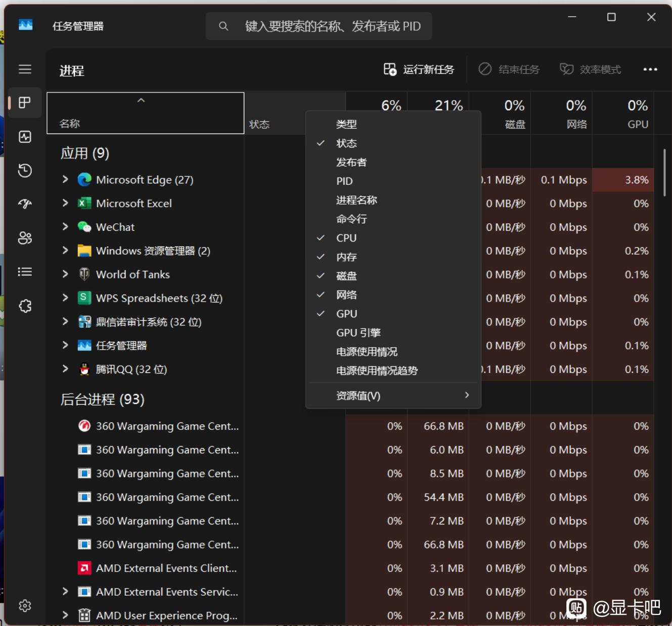Screen dimensions: 672x626
Task: Expand WPS Spreadsheets (32 位) process
Action: 65,298
